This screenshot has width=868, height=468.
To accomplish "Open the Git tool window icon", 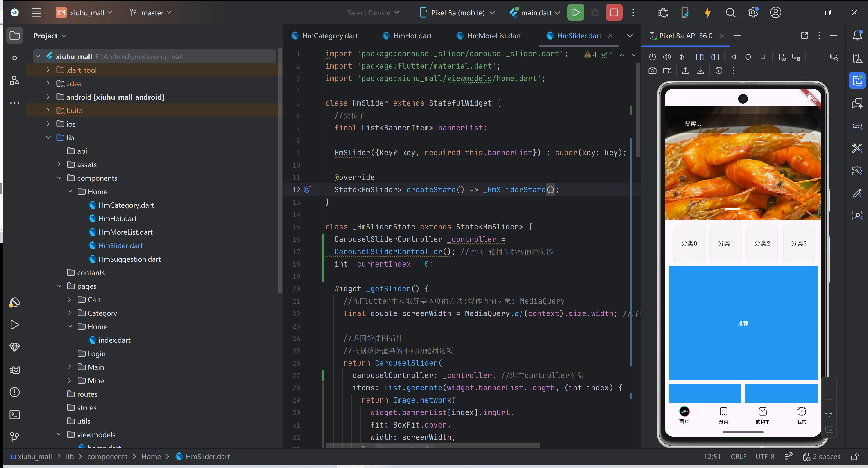I will click(14, 437).
